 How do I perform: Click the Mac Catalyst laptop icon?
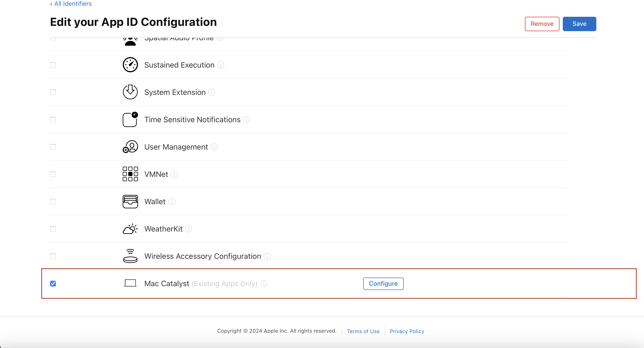130,283
